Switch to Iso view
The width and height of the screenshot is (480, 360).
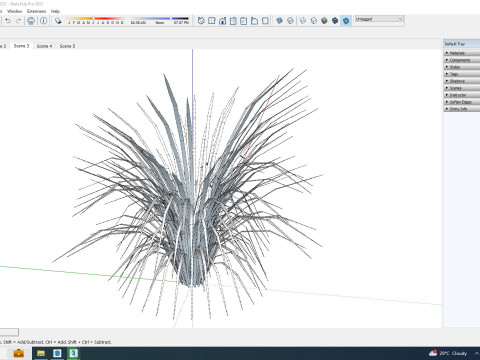click(x=201, y=21)
